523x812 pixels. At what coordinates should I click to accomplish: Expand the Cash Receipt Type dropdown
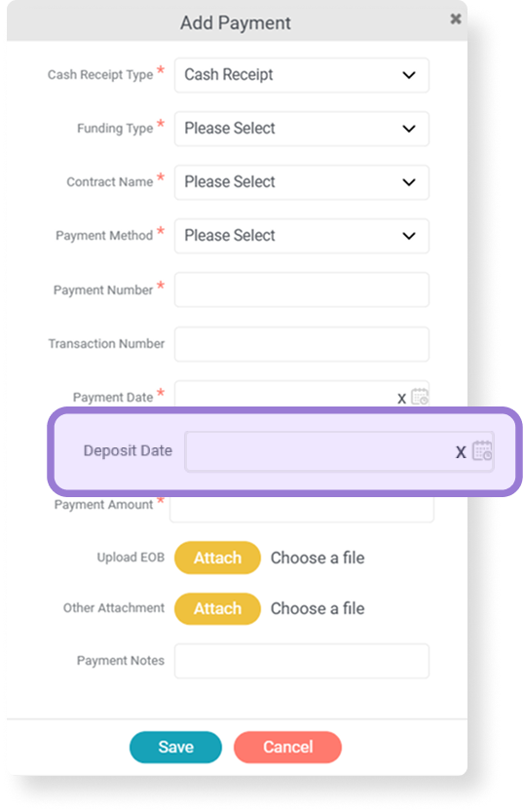(302, 75)
